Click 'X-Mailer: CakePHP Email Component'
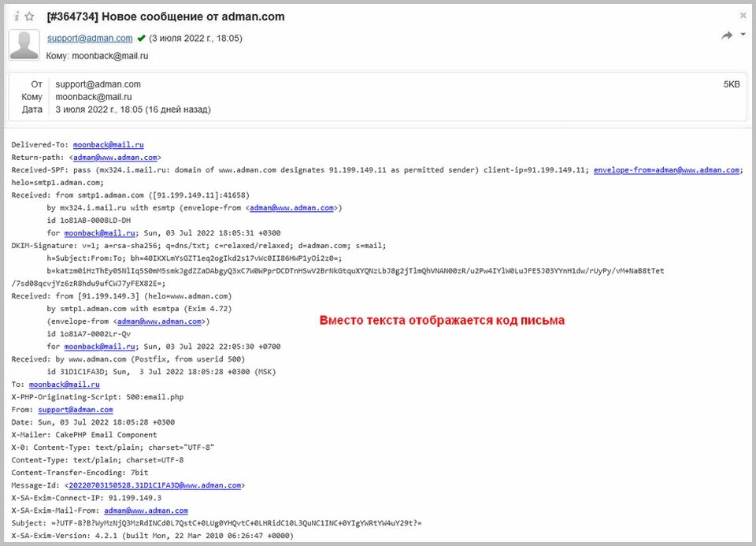Screen dimensions: 756x546 [84, 435]
